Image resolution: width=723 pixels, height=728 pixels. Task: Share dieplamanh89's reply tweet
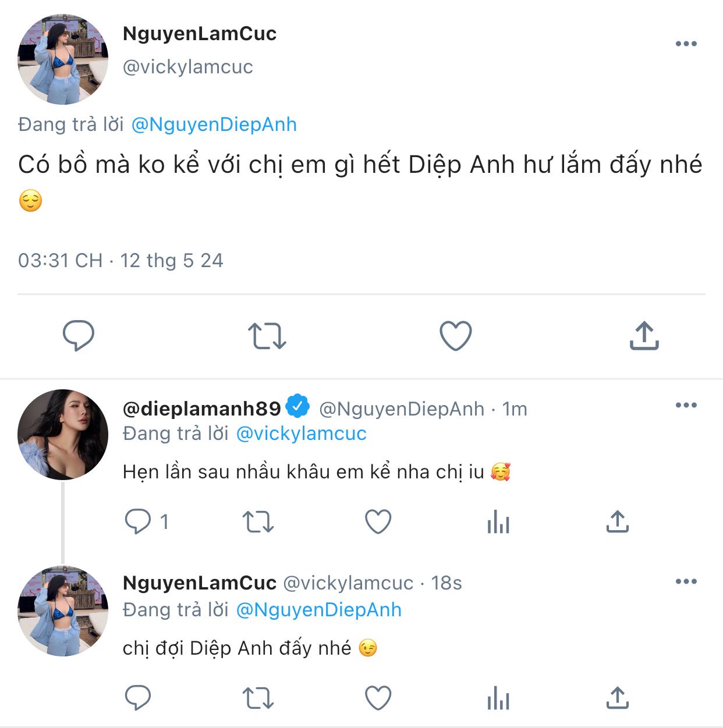[x=618, y=521]
